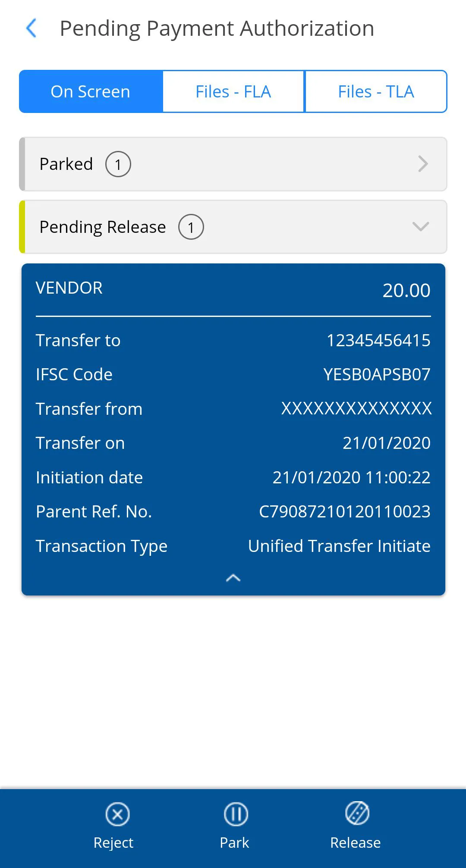Tap the back arrow to go back
466x868 pixels.
point(31,28)
